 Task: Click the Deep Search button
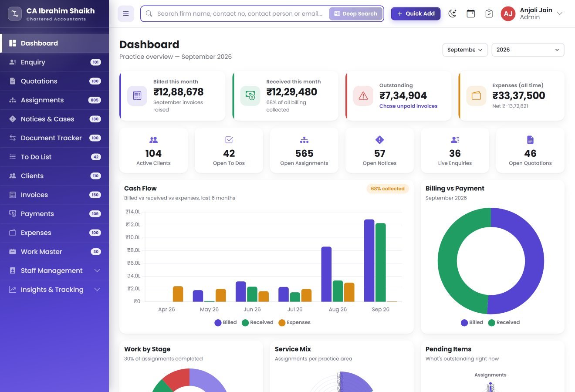[x=355, y=14]
